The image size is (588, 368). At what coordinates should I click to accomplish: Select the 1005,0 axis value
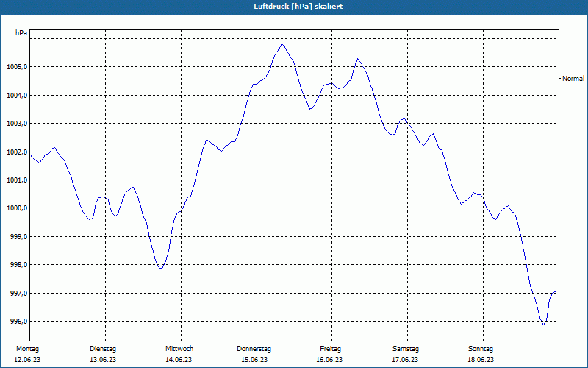pyautogui.click(x=17, y=67)
